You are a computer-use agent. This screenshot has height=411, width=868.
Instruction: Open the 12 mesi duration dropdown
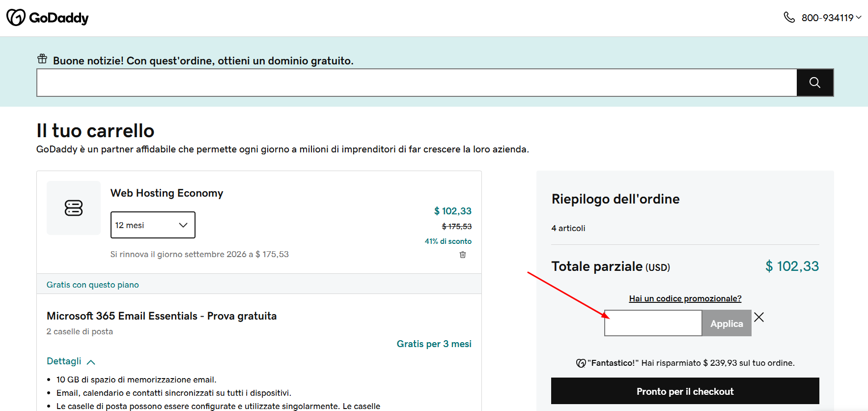153,225
